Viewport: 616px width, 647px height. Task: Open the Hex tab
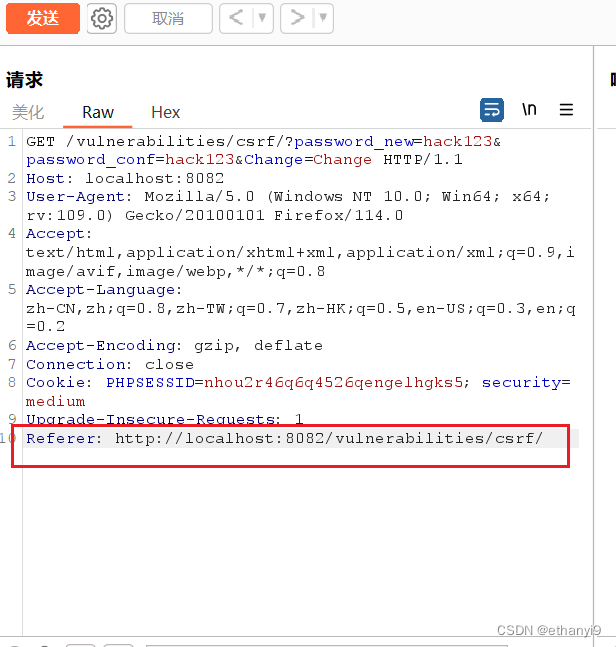[x=165, y=112]
